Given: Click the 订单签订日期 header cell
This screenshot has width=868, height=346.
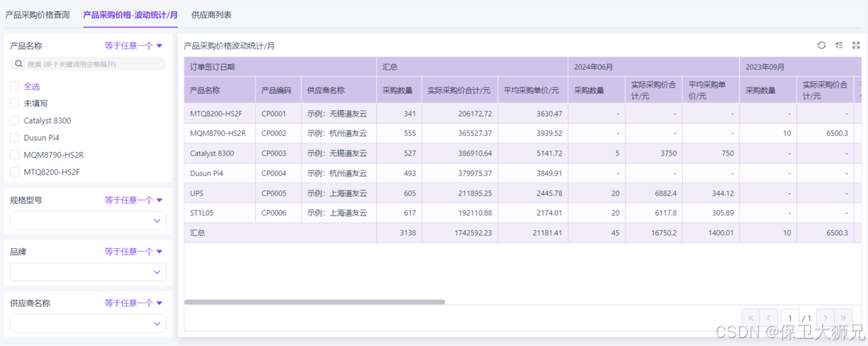Looking at the screenshot, I should click(x=281, y=67).
